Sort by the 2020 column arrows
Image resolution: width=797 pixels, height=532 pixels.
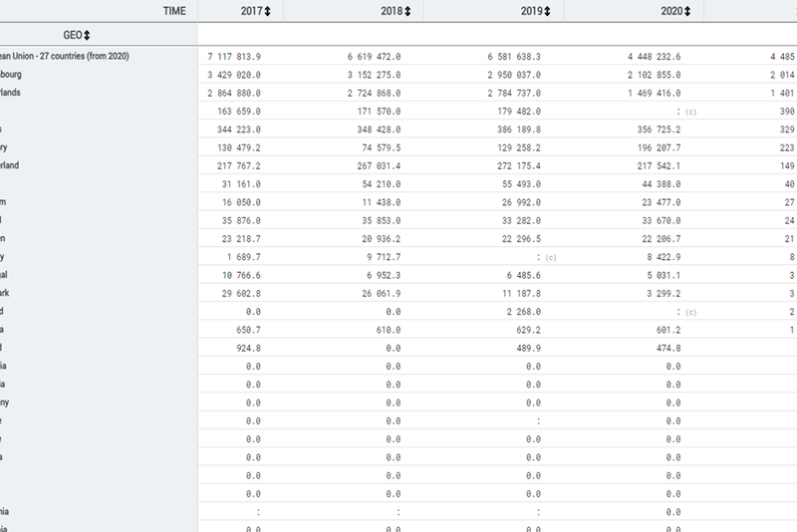tap(686, 10)
